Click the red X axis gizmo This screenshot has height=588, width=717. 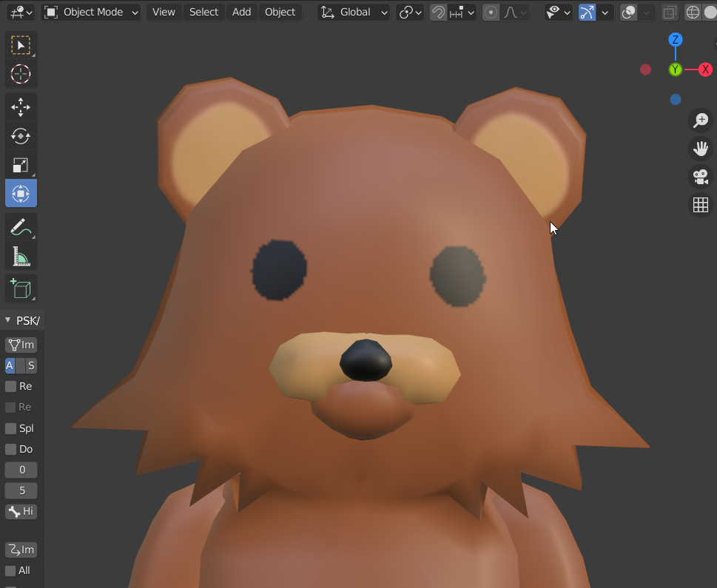pyautogui.click(x=705, y=70)
